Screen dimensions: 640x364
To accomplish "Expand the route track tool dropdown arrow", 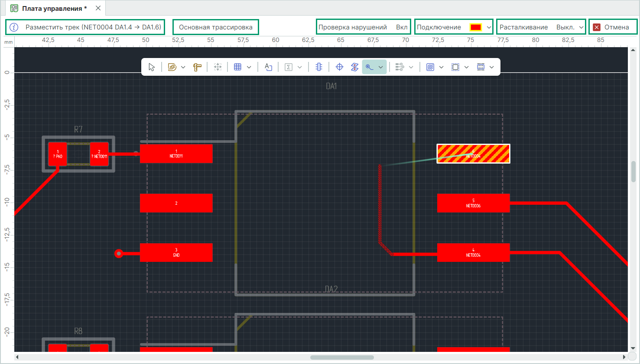I will click(x=380, y=67).
